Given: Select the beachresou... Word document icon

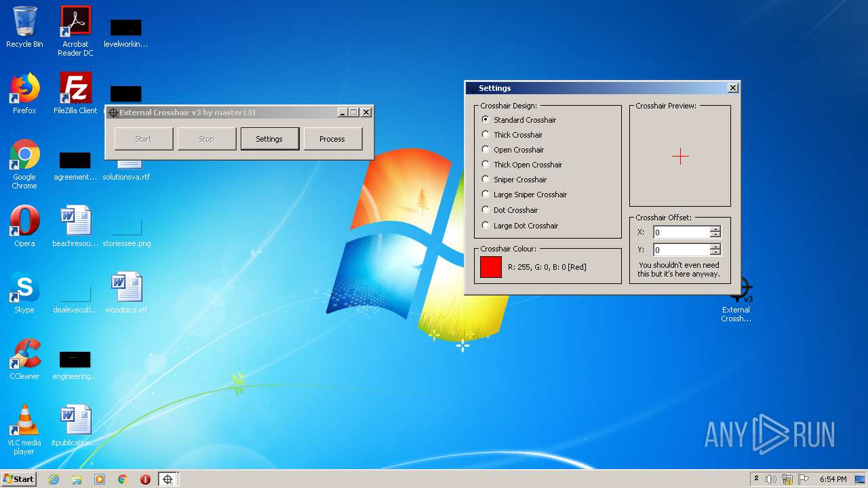Looking at the screenshot, I should point(75,226).
